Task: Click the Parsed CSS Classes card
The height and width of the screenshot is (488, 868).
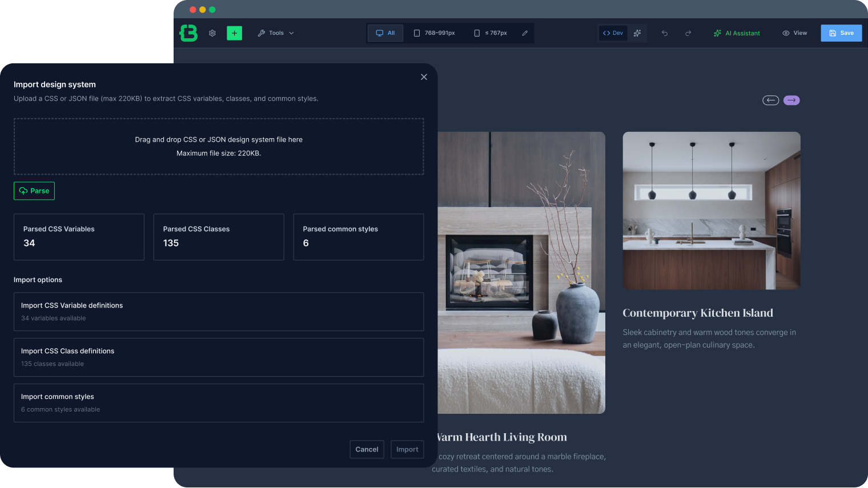Action: point(219,237)
